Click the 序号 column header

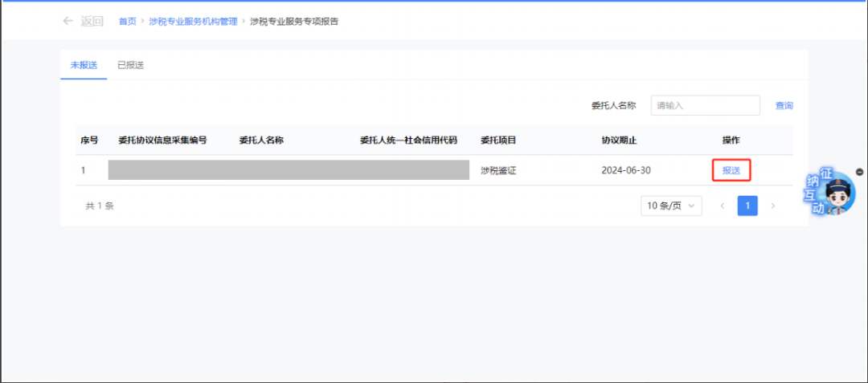89,141
